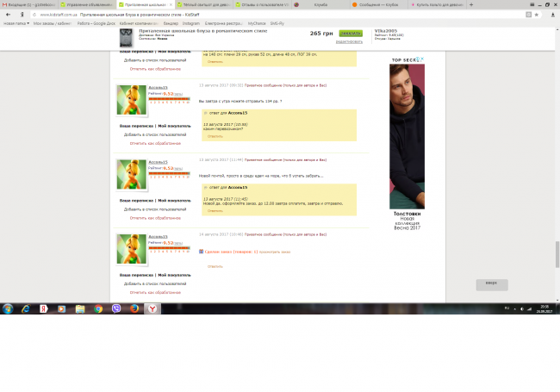The width and height of the screenshot is (560, 392).
Task: Click the product thumbnail in the sticky header
Action: tap(126, 36)
